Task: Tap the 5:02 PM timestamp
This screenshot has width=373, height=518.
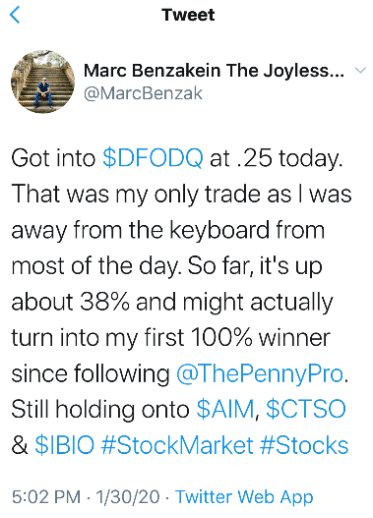Action: (x=46, y=497)
